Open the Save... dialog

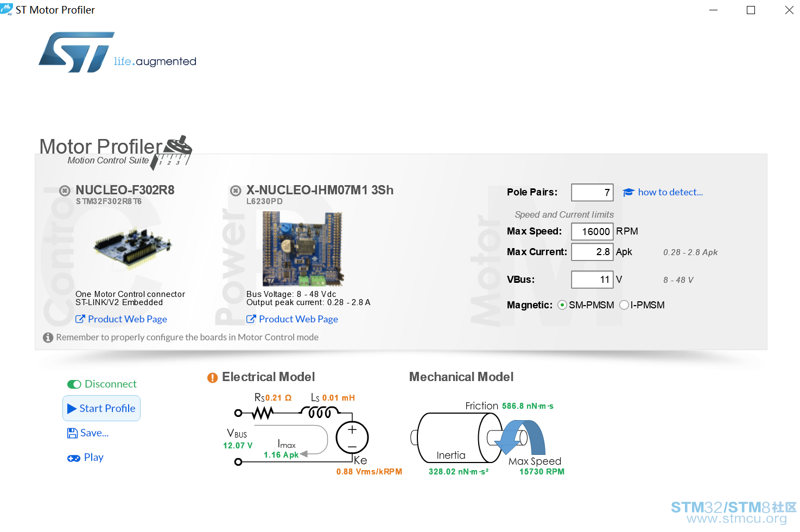94,433
